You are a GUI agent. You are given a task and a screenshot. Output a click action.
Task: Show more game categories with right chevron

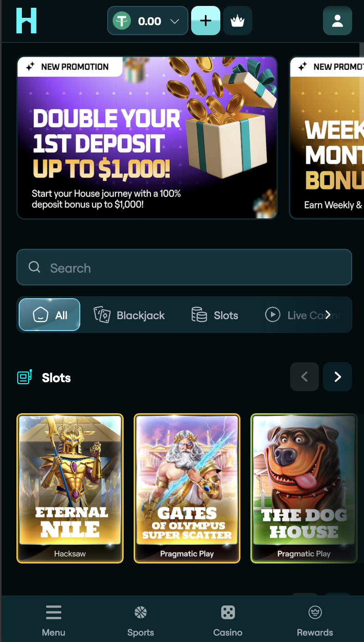(x=328, y=315)
